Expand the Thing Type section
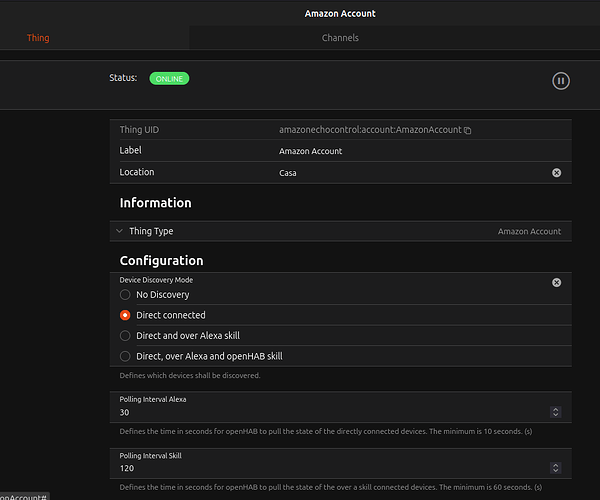The image size is (600, 500). pyautogui.click(x=120, y=231)
